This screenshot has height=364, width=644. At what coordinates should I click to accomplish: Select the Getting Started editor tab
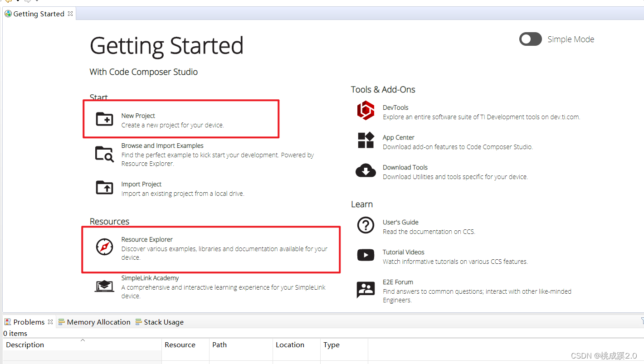point(39,14)
